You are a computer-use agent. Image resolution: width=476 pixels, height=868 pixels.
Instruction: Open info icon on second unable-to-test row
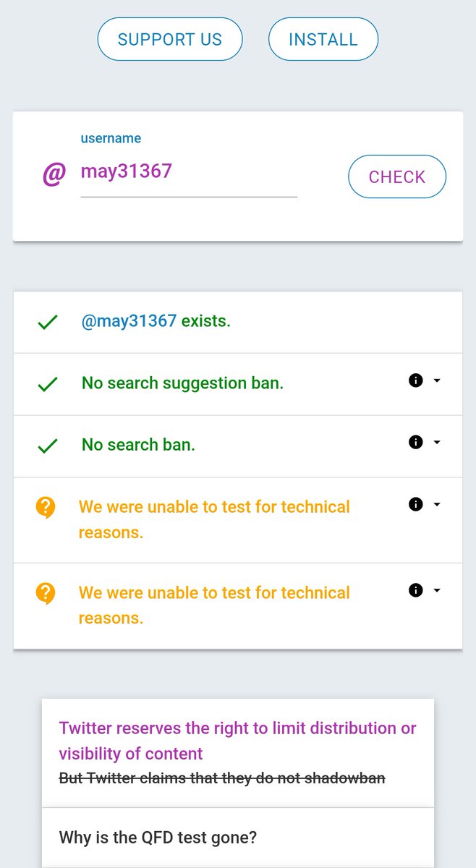[415, 590]
